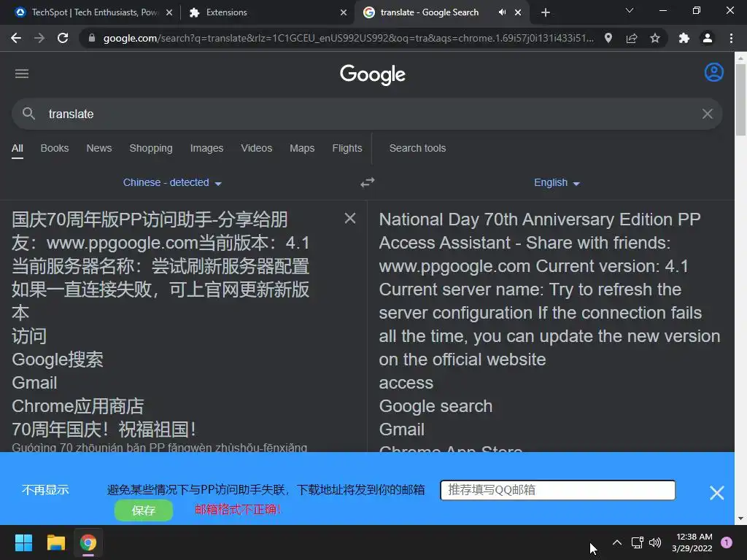Clear the Chinese source text

[x=350, y=219]
